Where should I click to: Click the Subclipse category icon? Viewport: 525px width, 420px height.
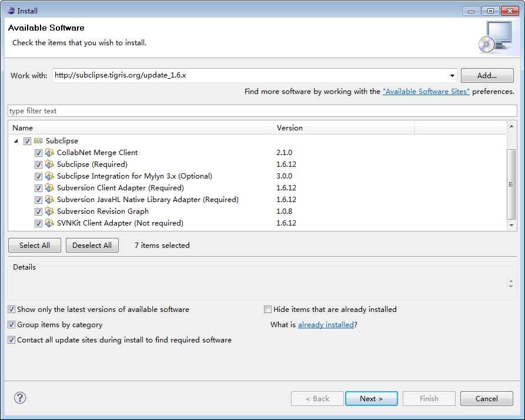coord(38,141)
